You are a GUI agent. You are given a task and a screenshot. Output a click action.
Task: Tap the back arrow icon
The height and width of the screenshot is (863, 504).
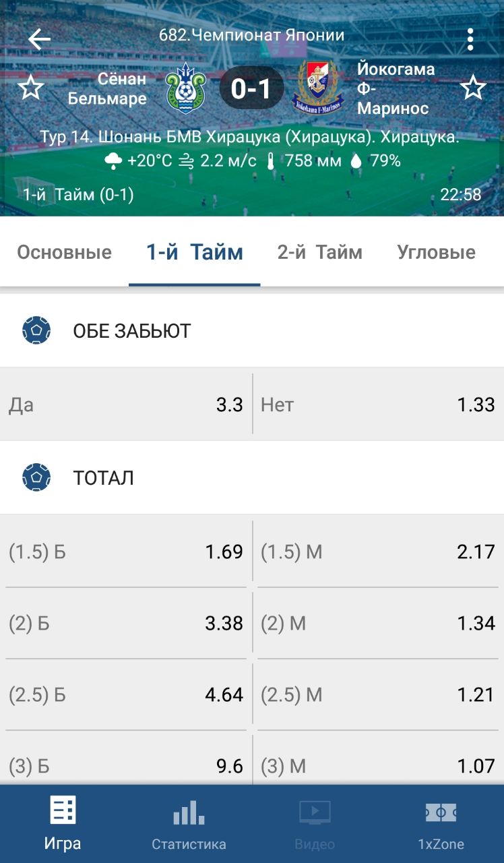pos(39,39)
